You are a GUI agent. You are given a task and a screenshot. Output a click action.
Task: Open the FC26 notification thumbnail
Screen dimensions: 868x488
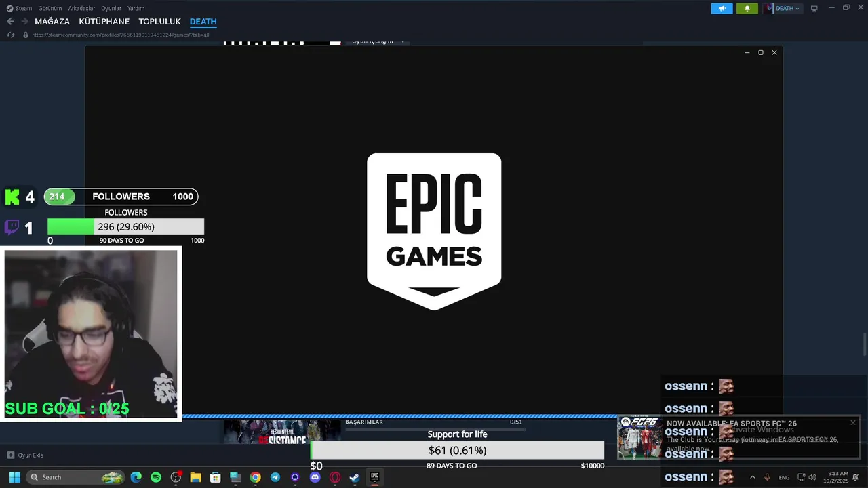[639, 438]
